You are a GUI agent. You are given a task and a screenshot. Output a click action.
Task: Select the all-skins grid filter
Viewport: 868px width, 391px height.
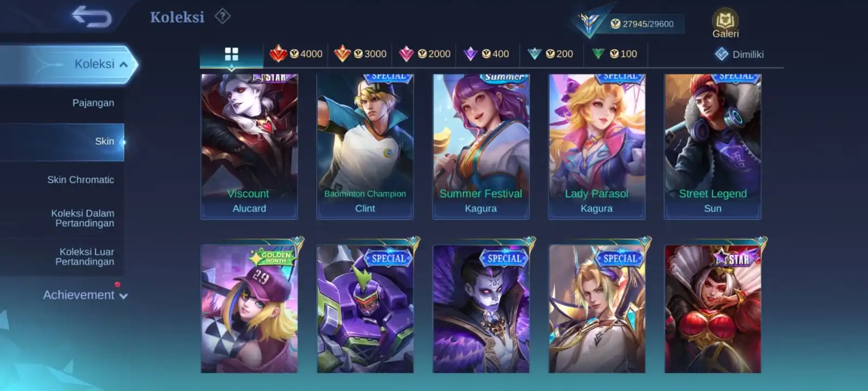(232, 54)
